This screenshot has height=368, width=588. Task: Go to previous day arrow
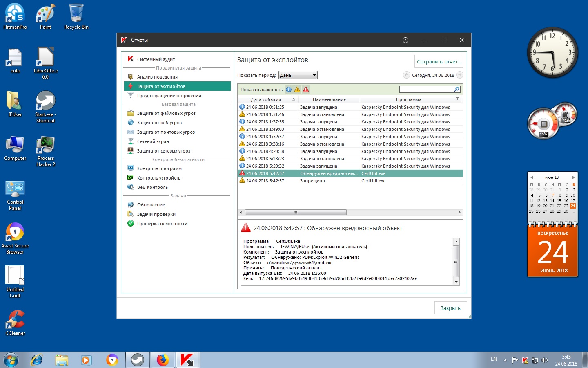point(406,75)
